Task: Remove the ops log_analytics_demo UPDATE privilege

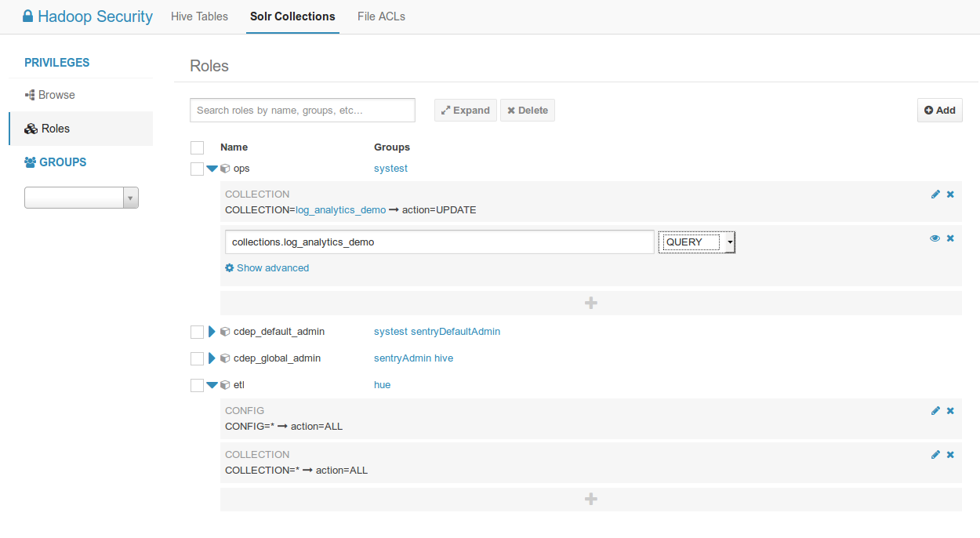Action: [950, 194]
